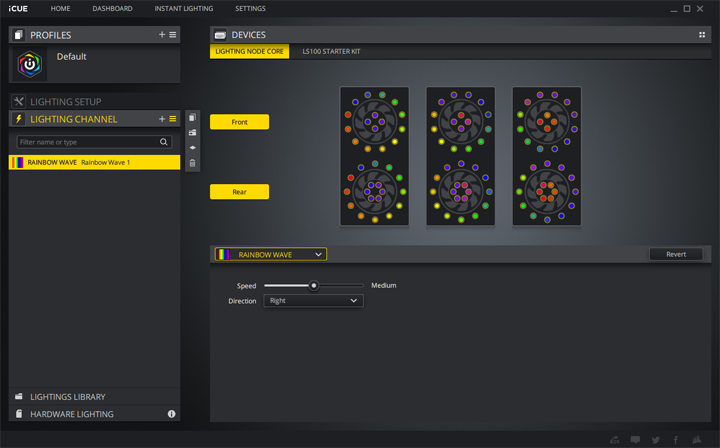
Task: Open the Rainbow Wave effect type dropdown
Action: [x=270, y=255]
